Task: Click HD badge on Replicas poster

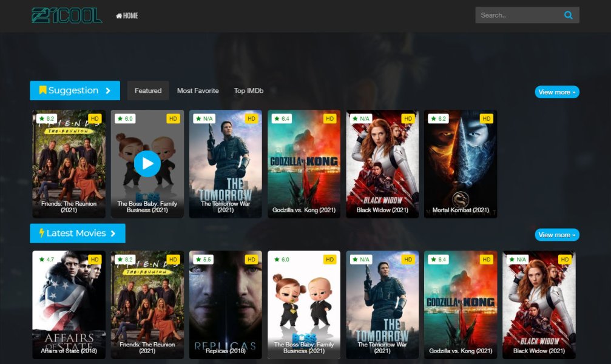Action: click(252, 259)
